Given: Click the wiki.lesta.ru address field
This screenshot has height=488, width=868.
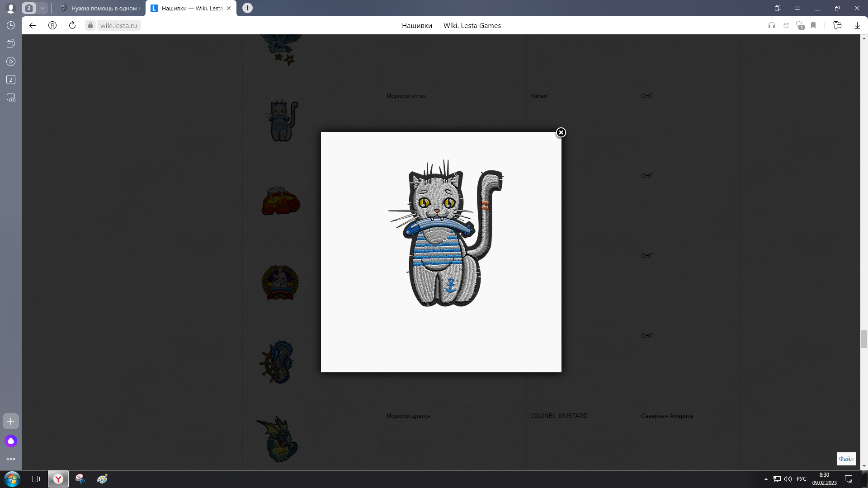Looking at the screenshot, I should point(118,25).
